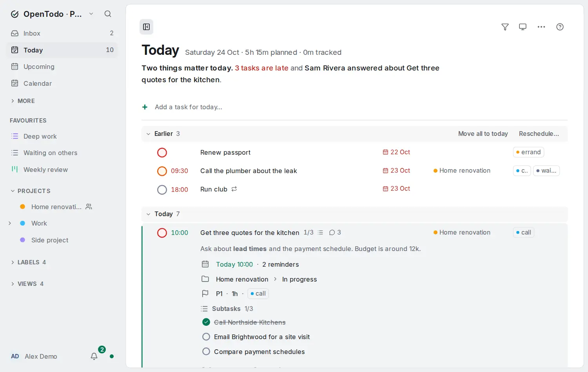Collapse the Earlier task group
This screenshot has height=372, width=588.
click(x=148, y=134)
